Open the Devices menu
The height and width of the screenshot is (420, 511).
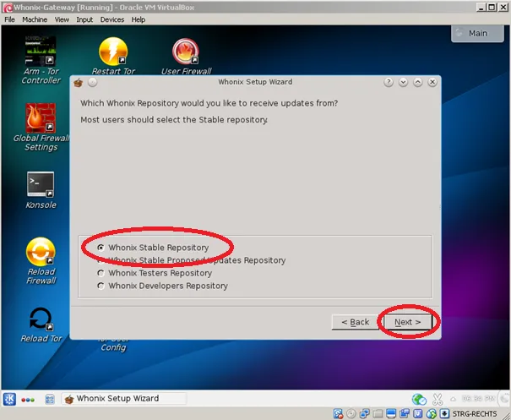[112, 19]
